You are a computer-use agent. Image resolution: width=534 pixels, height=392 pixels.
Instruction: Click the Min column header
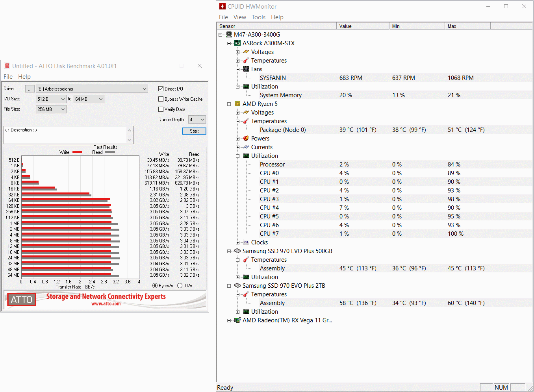pyautogui.click(x=417, y=26)
